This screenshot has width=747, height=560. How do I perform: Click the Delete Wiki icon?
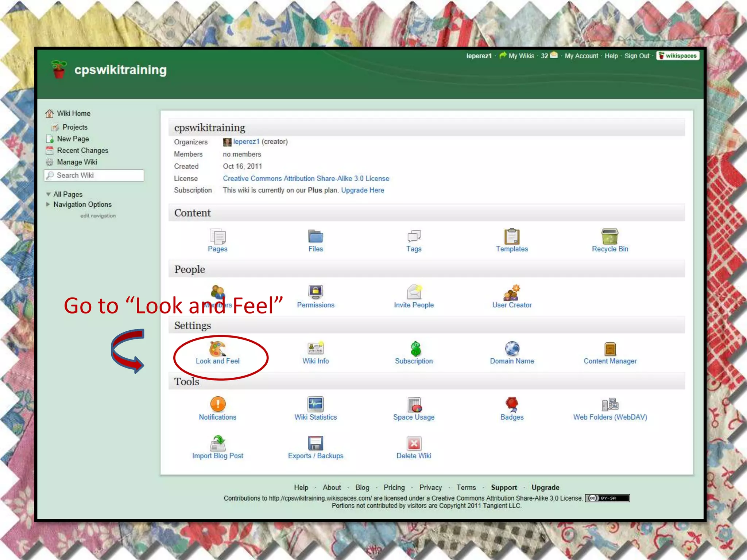pyautogui.click(x=414, y=443)
